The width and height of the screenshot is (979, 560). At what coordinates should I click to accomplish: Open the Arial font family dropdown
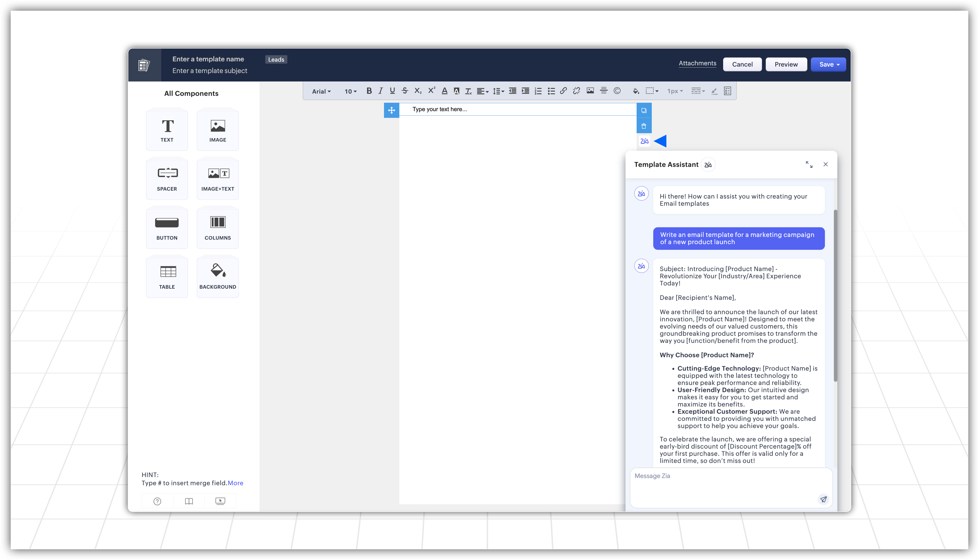(x=321, y=91)
